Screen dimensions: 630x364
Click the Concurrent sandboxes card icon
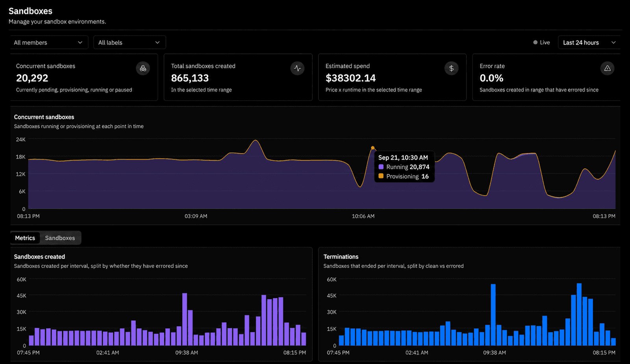point(143,68)
